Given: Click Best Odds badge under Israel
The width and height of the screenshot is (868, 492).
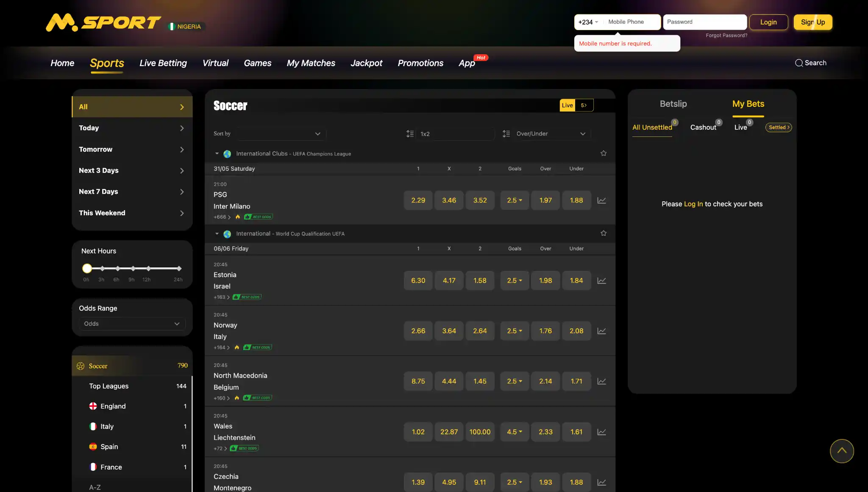Looking at the screenshot, I should point(247,297).
